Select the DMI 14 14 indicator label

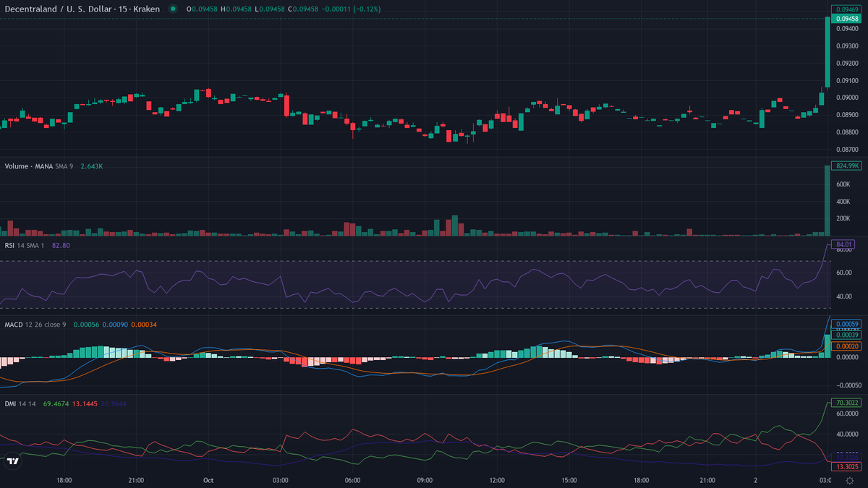[x=20, y=403]
